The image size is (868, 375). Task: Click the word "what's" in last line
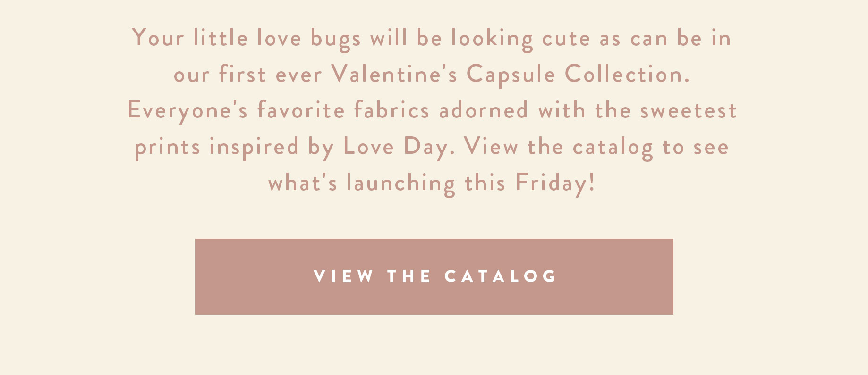303,183
